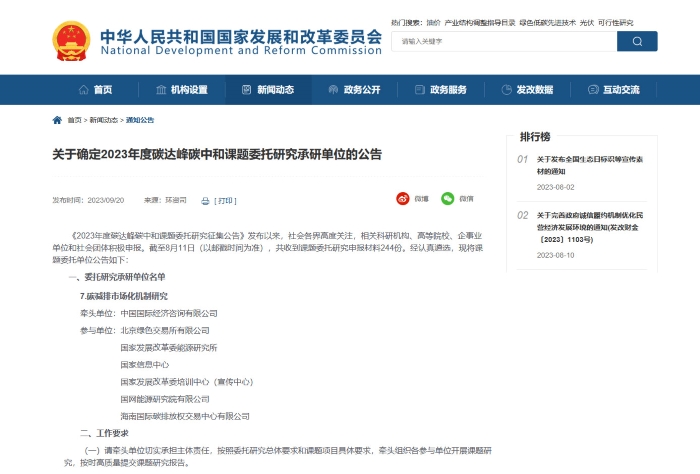Viewport: 700px width, 474px height.
Task: Share via the Weibo icon
Action: click(403, 198)
